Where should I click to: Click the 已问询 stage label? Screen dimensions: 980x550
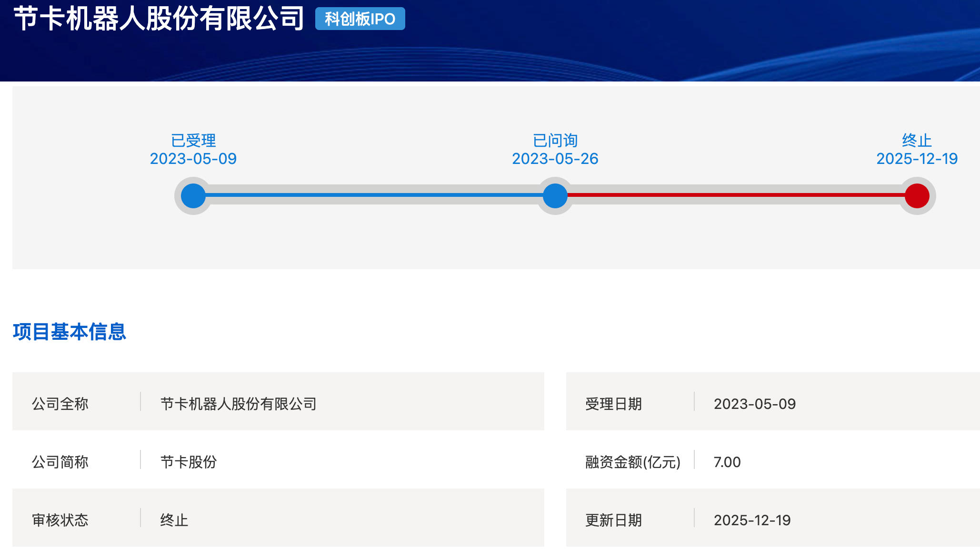[x=555, y=141]
